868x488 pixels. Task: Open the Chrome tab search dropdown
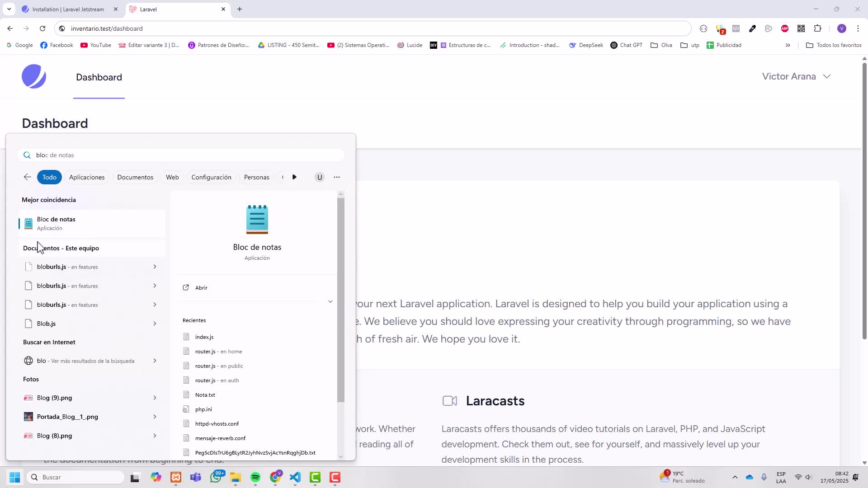9,9
